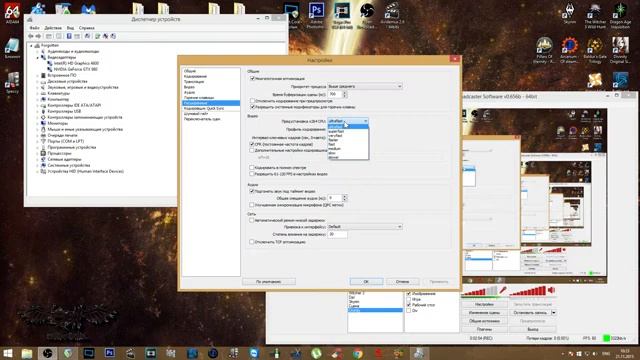The height and width of the screenshot is (360, 640).
Task: Open the Help menu in Device Manager
Action: (x=87, y=28)
